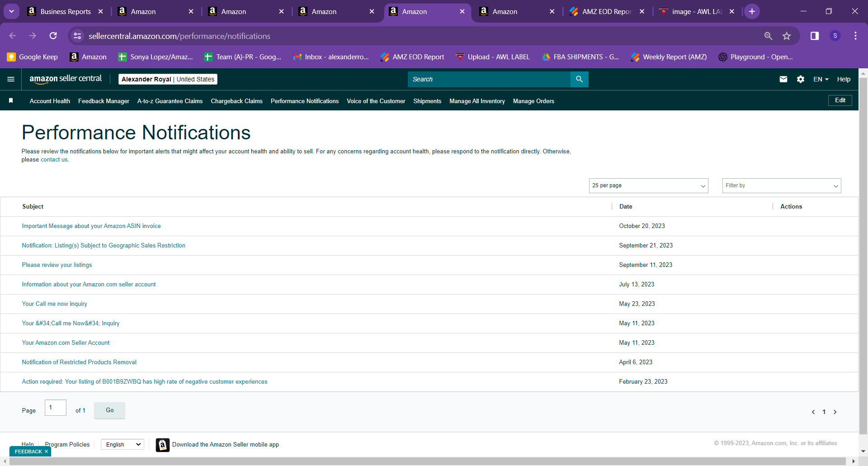868x466 pixels.
Task: Open 'Your Call me now inquiry' notification
Action: tap(54, 304)
